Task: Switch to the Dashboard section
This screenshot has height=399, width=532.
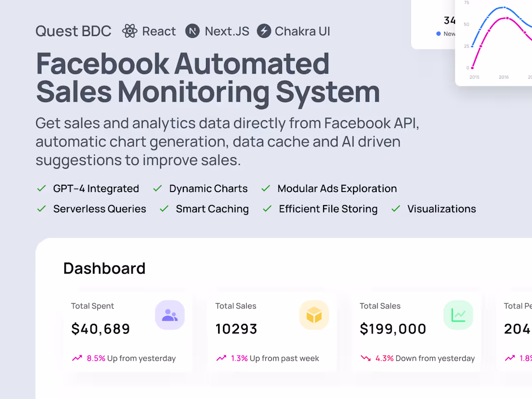Action: tap(104, 268)
